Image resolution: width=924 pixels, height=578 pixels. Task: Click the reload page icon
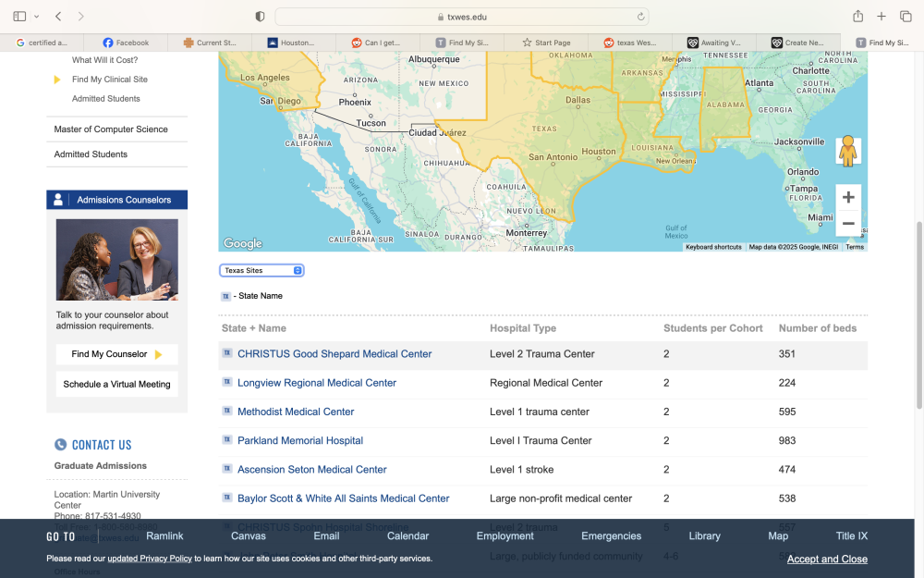640,17
